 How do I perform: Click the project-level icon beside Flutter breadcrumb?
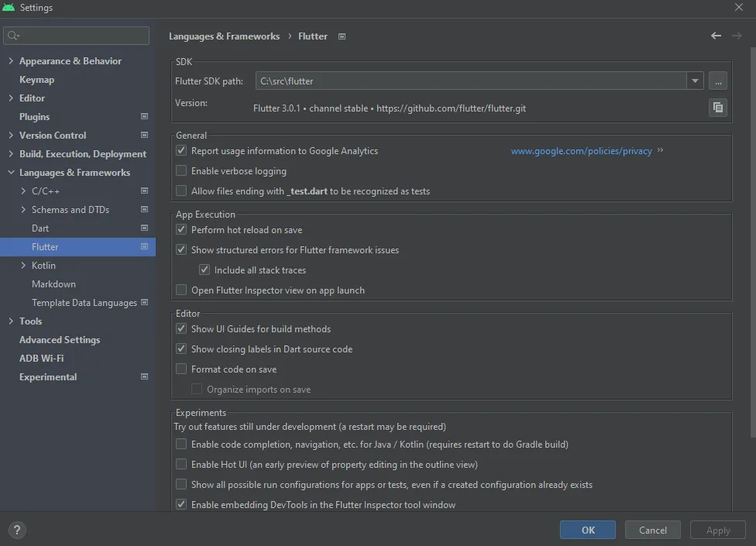tap(342, 36)
